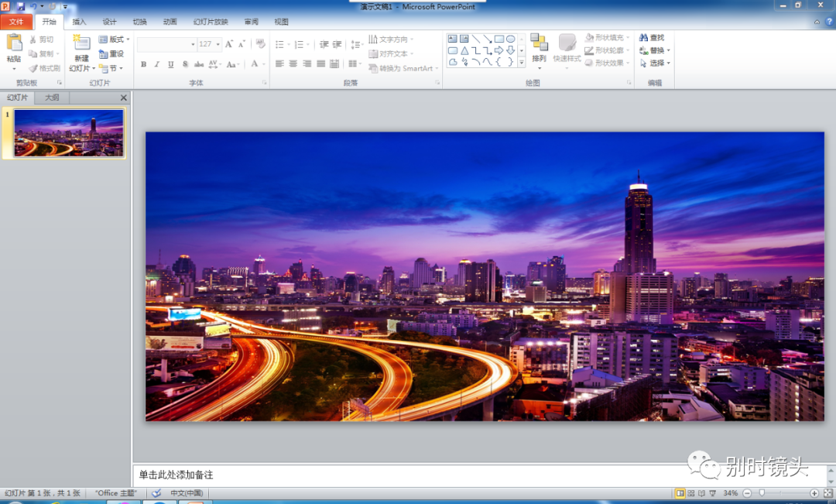Click the Undo arrow icon
The width and height of the screenshot is (836, 504).
tap(33, 6)
